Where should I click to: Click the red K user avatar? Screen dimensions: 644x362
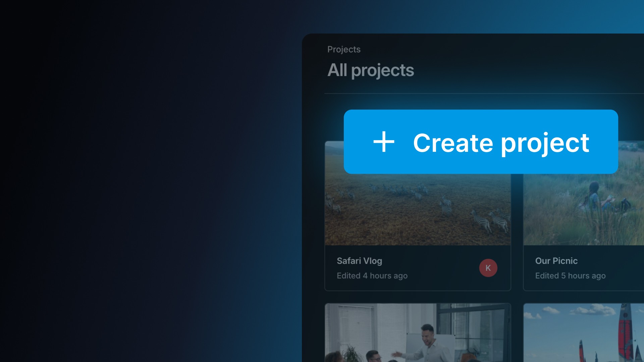coord(488,268)
